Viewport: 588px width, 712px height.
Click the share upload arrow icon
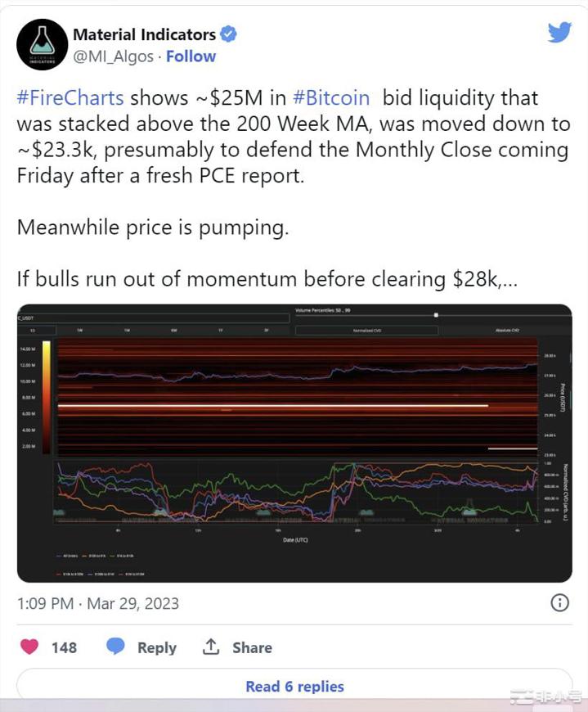[x=211, y=647]
